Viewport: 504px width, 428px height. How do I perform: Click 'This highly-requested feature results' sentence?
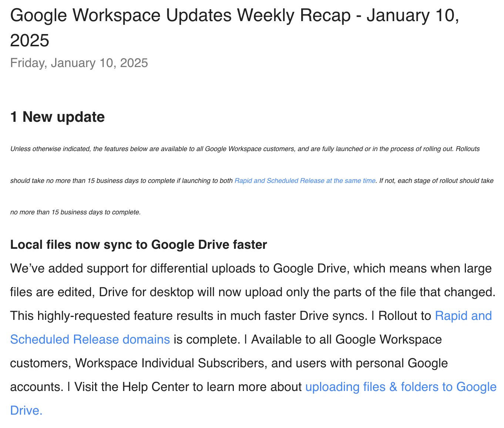(189, 315)
